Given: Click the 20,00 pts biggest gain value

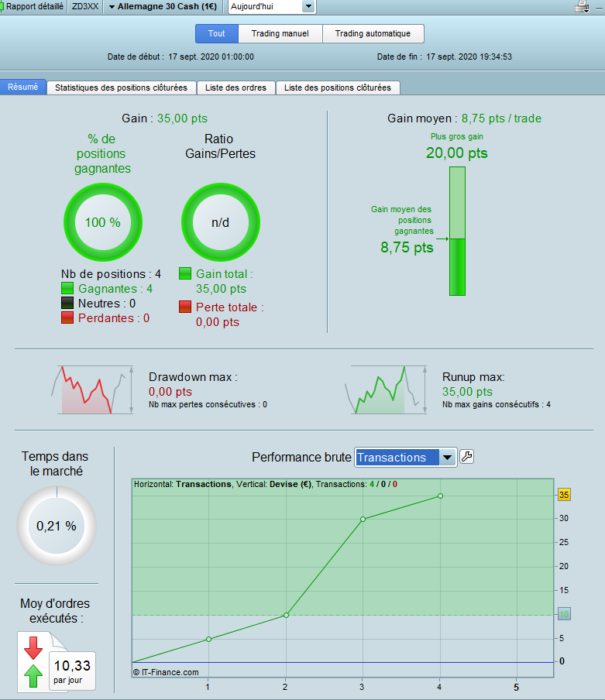Looking at the screenshot, I should [457, 153].
